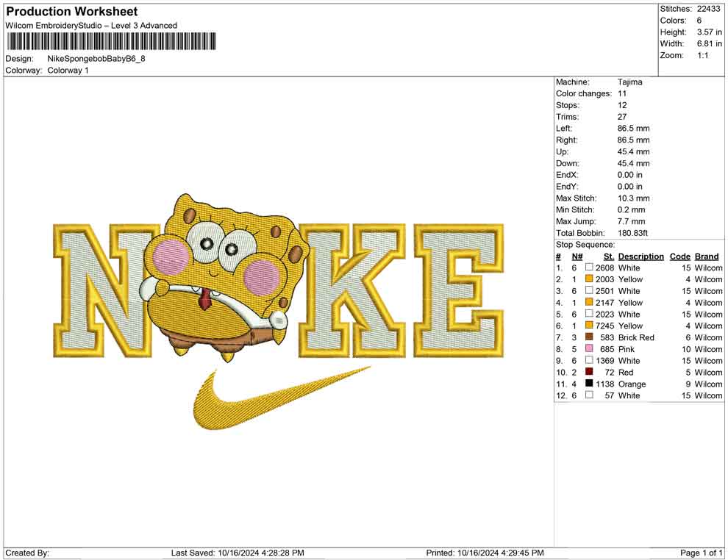
Task: Click the SpongeBob character in the embroidery design
Action: (x=225, y=279)
